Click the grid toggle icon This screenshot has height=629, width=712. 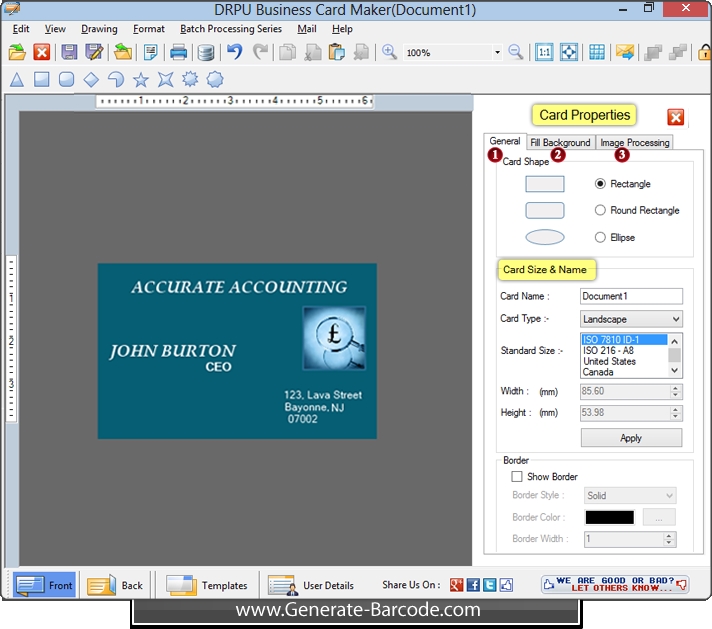[597, 52]
